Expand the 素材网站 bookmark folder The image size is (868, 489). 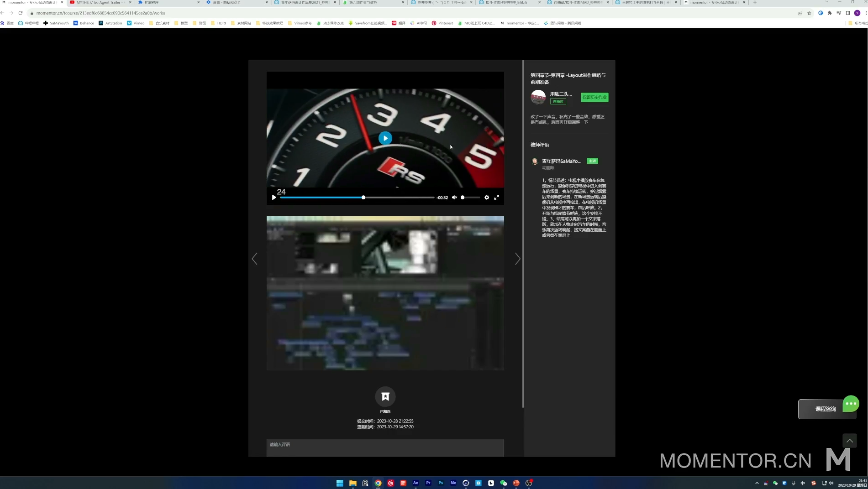pyautogui.click(x=241, y=23)
